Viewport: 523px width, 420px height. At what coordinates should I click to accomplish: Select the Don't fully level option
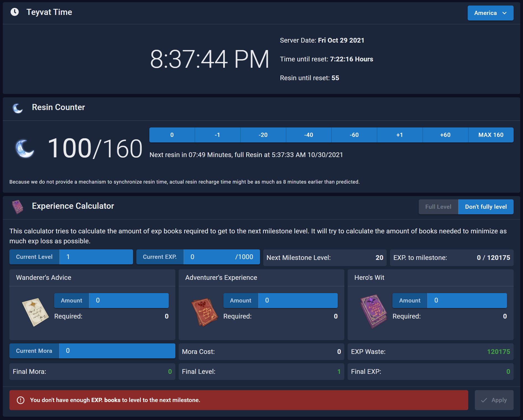pyautogui.click(x=486, y=207)
